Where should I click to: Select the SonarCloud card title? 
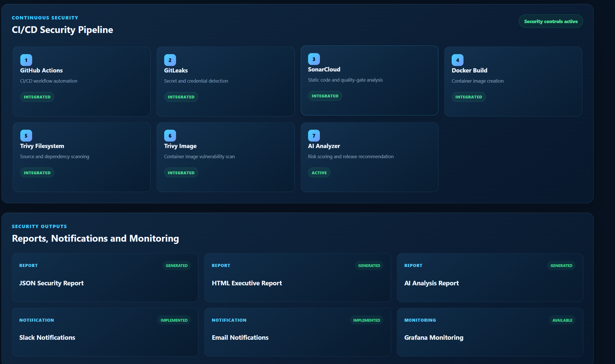(x=324, y=69)
